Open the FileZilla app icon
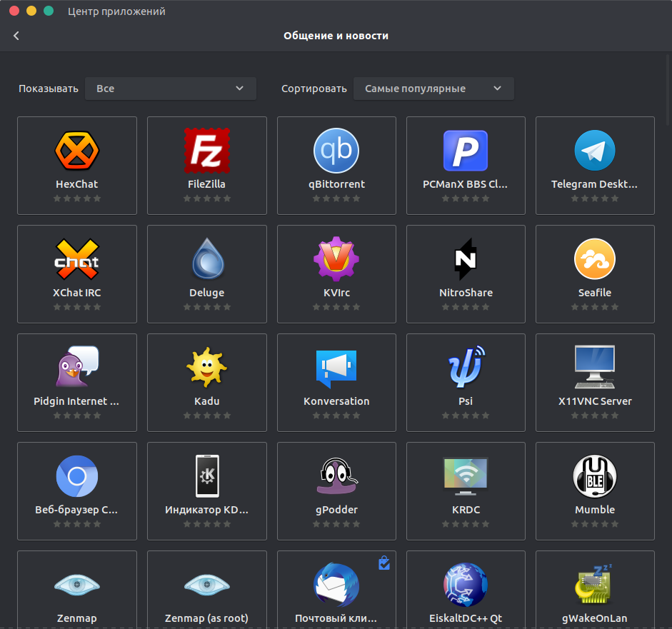 [207, 151]
